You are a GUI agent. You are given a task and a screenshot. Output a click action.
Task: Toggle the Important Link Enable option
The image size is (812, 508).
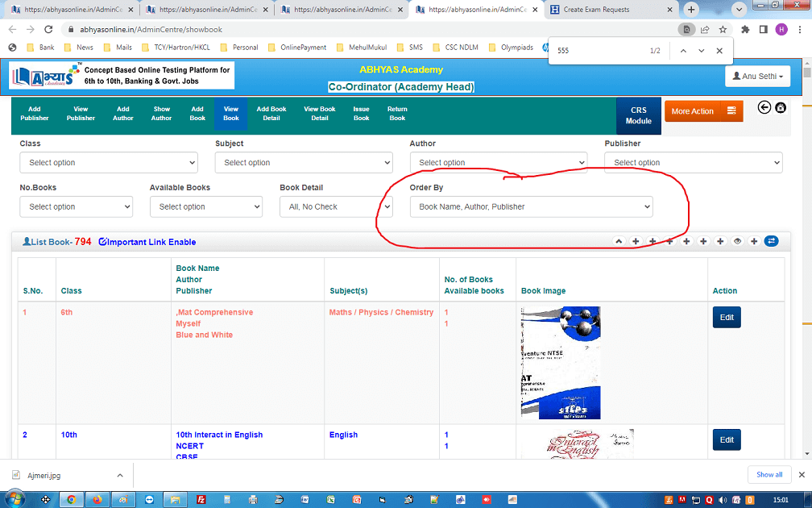pos(147,242)
